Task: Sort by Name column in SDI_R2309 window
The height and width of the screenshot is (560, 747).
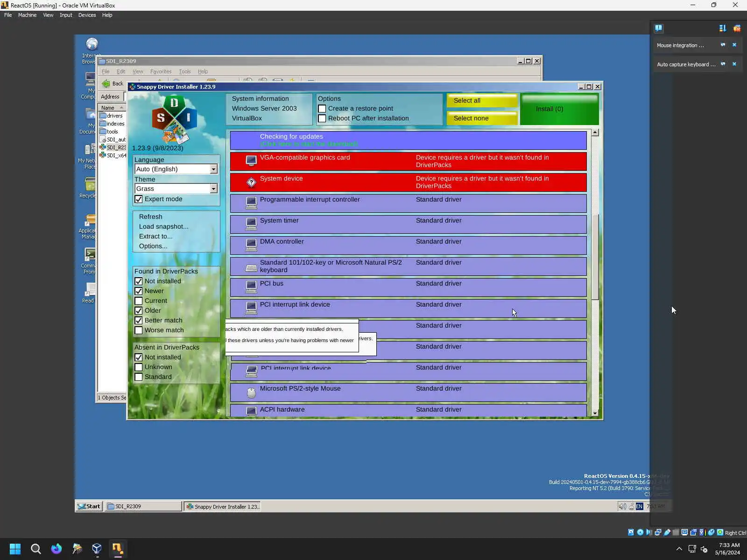Action: pos(112,108)
